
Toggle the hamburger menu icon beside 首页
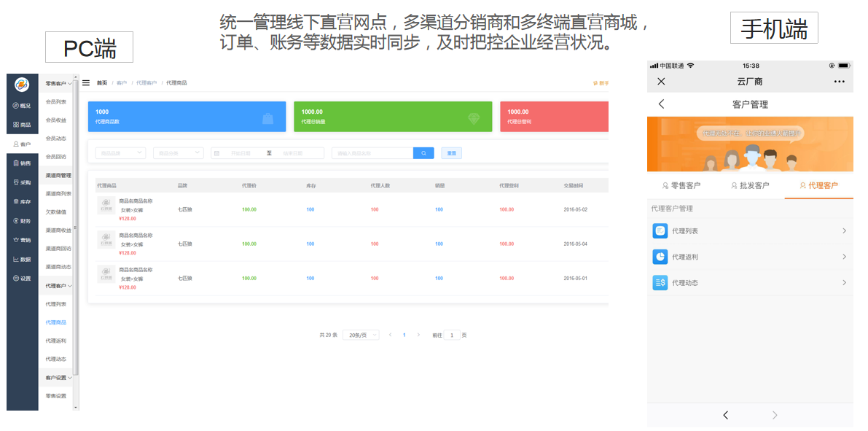pyautogui.click(x=86, y=83)
